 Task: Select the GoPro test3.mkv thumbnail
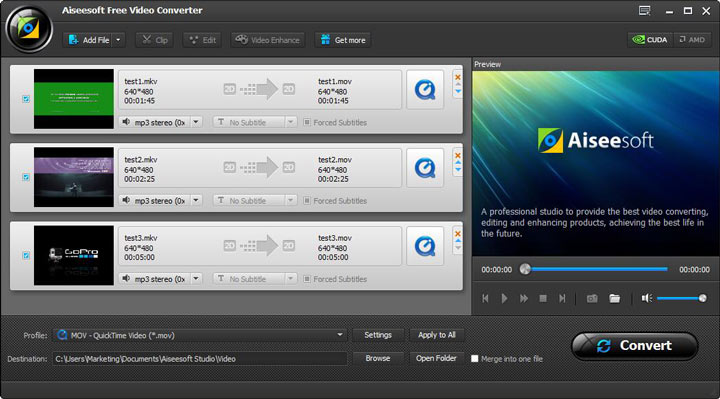click(73, 255)
